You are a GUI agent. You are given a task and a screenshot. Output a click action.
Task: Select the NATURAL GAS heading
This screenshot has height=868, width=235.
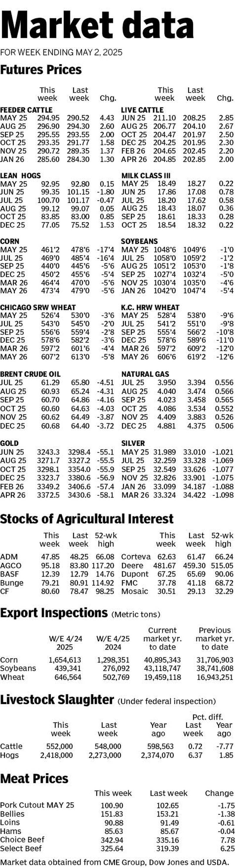coord(145,374)
